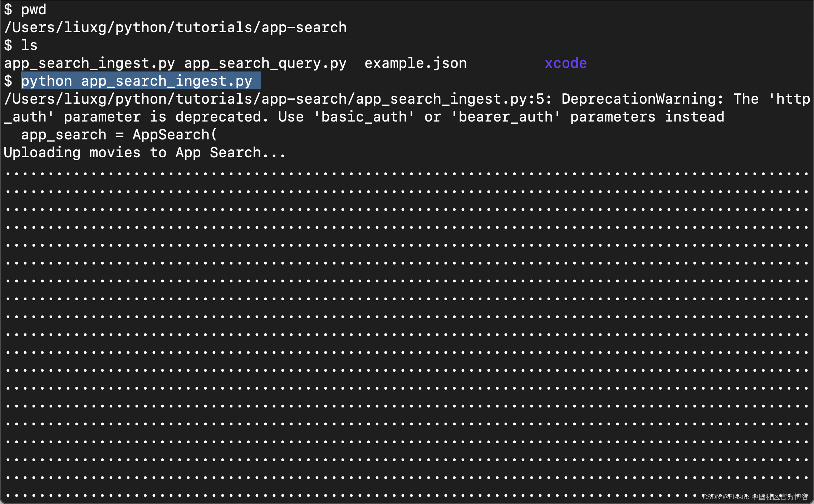
Task: Click the "'basic_auth'" text in warning
Action: tap(364, 117)
